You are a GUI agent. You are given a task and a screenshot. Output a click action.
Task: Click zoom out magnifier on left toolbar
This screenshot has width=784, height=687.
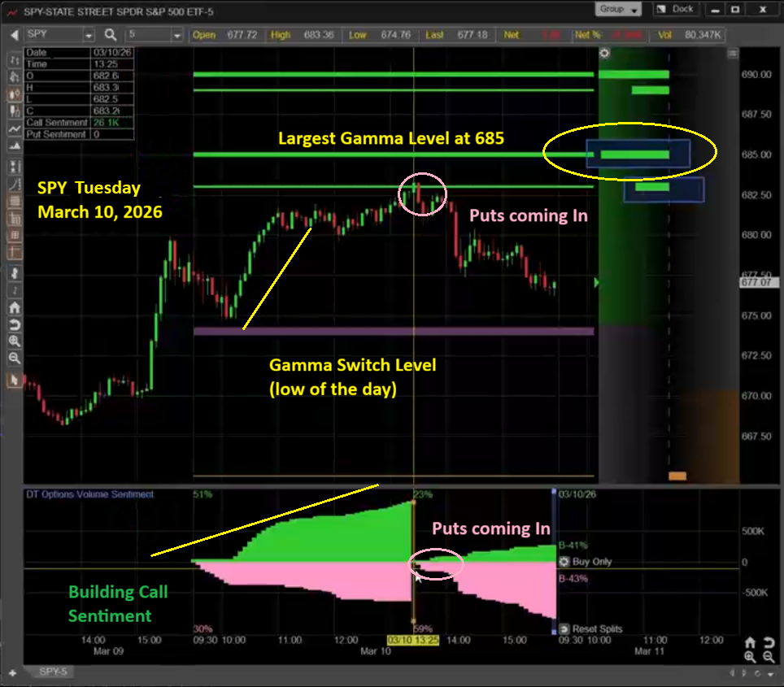[14, 359]
